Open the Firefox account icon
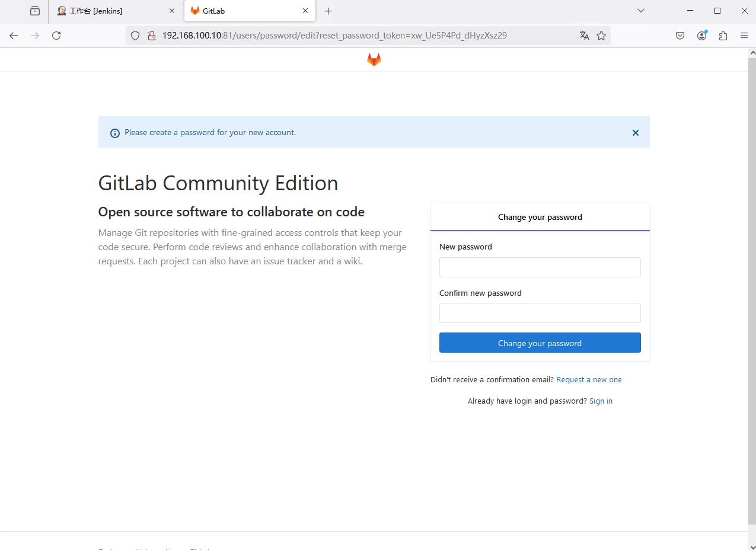Viewport: 756px width, 550px height. 701,36
